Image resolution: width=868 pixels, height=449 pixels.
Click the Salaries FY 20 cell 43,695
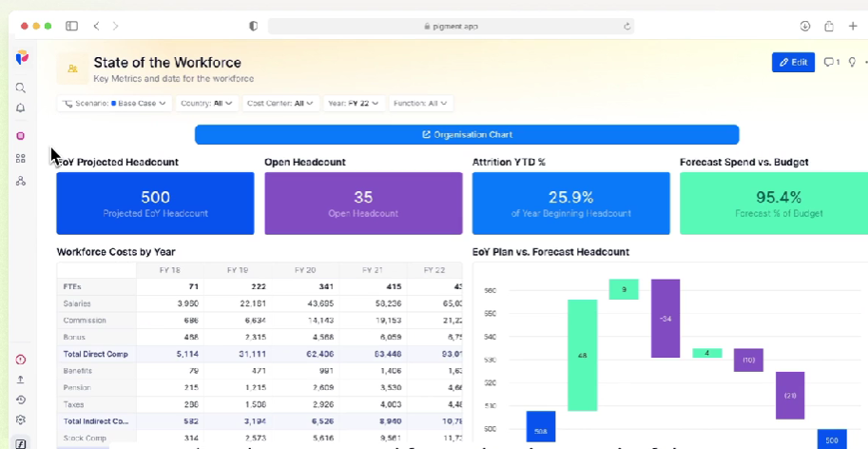(x=305, y=303)
